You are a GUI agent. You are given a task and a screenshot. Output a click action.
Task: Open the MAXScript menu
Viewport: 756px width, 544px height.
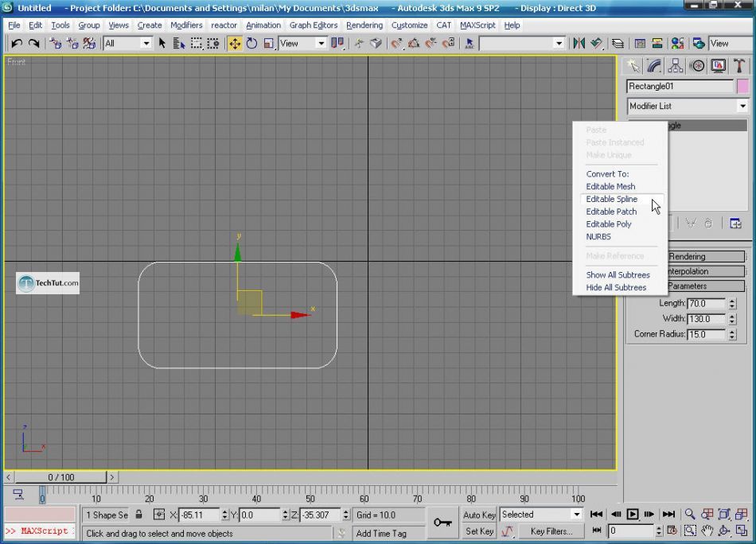point(477,25)
